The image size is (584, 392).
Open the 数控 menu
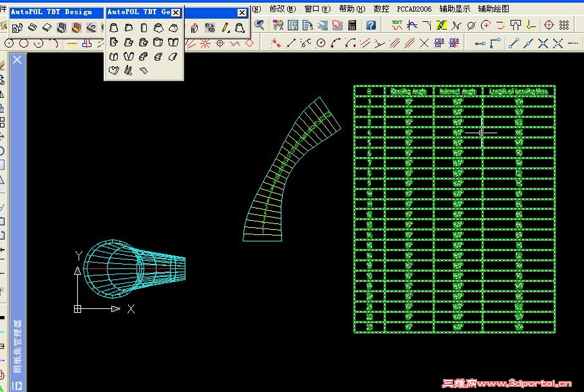coord(381,8)
